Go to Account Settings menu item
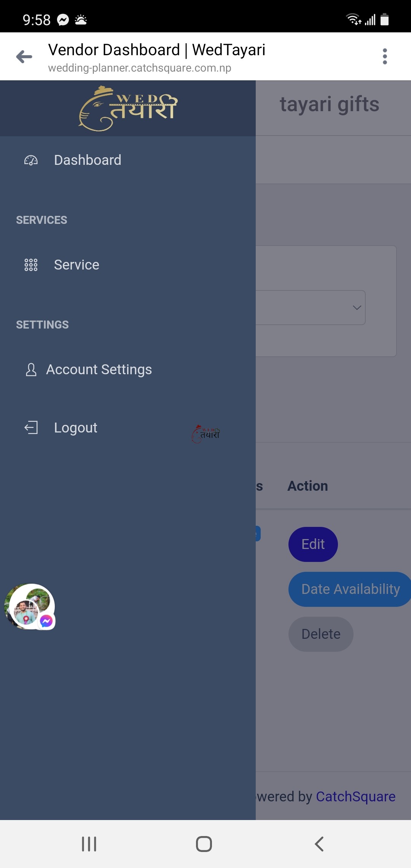Viewport: 411px width, 868px height. (x=99, y=370)
